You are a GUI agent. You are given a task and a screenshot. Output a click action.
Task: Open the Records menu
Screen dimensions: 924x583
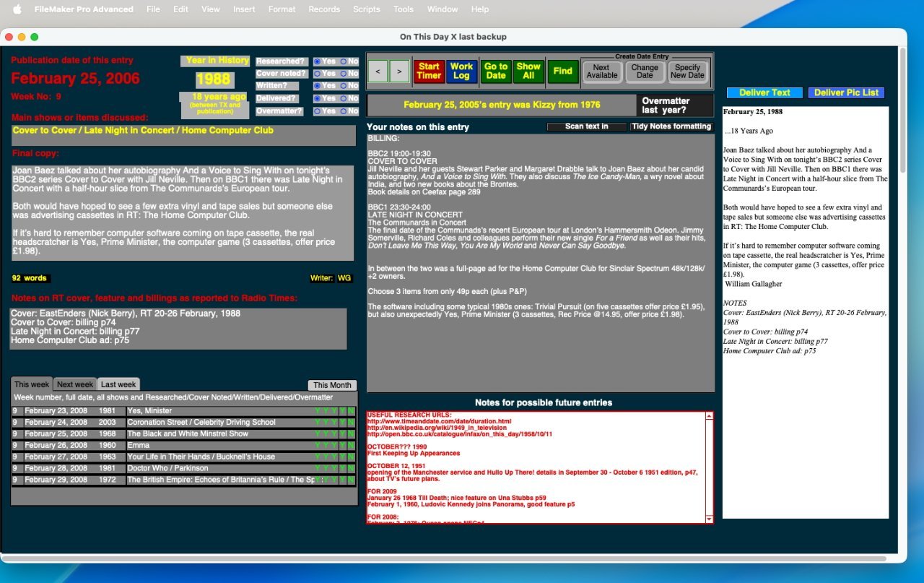point(323,9)
